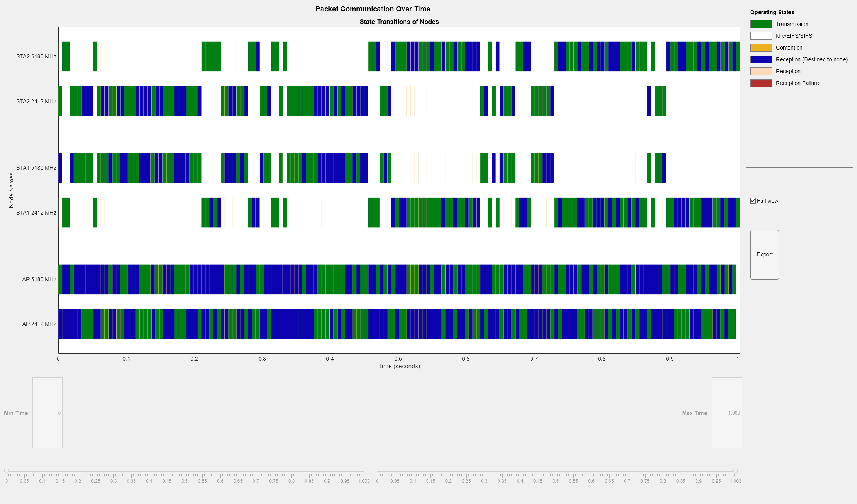
Task: Click the 0.5 tick on the time axis
Action: pos(398,359)
